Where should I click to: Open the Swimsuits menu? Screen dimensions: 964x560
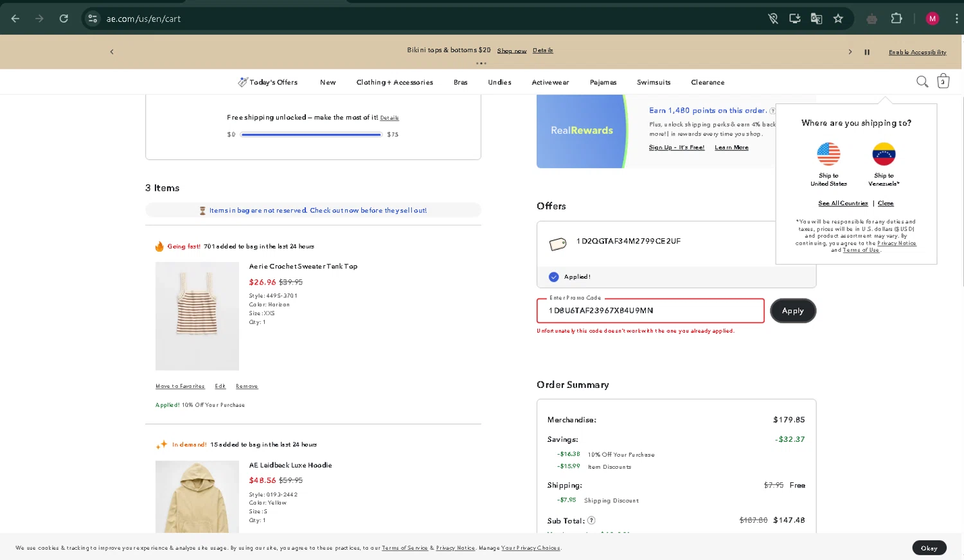654,82
